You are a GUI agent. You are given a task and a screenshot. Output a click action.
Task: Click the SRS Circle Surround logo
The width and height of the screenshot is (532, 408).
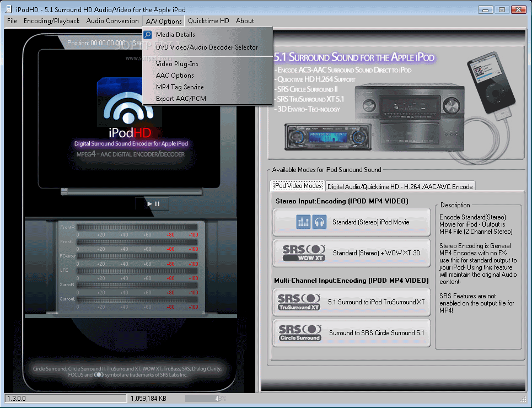point(300,333)
